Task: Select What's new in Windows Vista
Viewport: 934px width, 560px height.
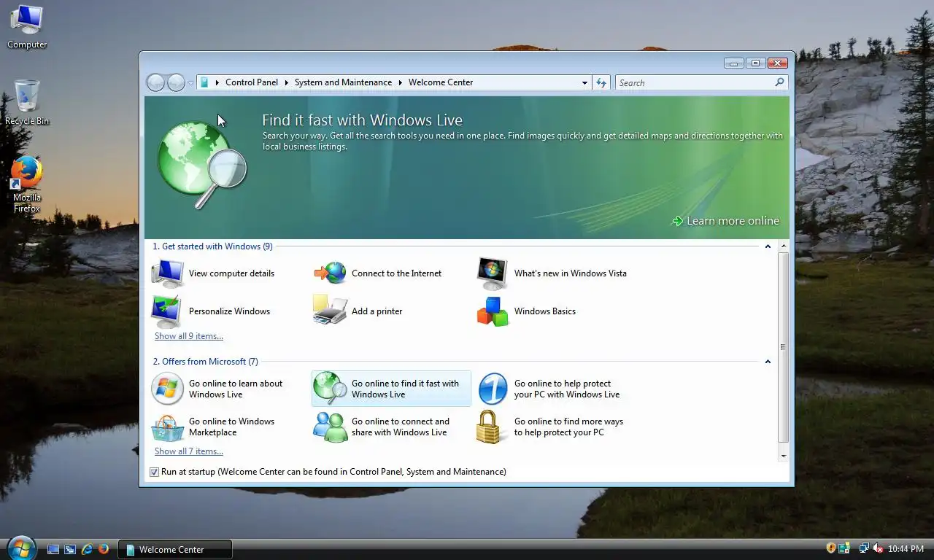Action: pyautogui.click(x=552, y=273)
